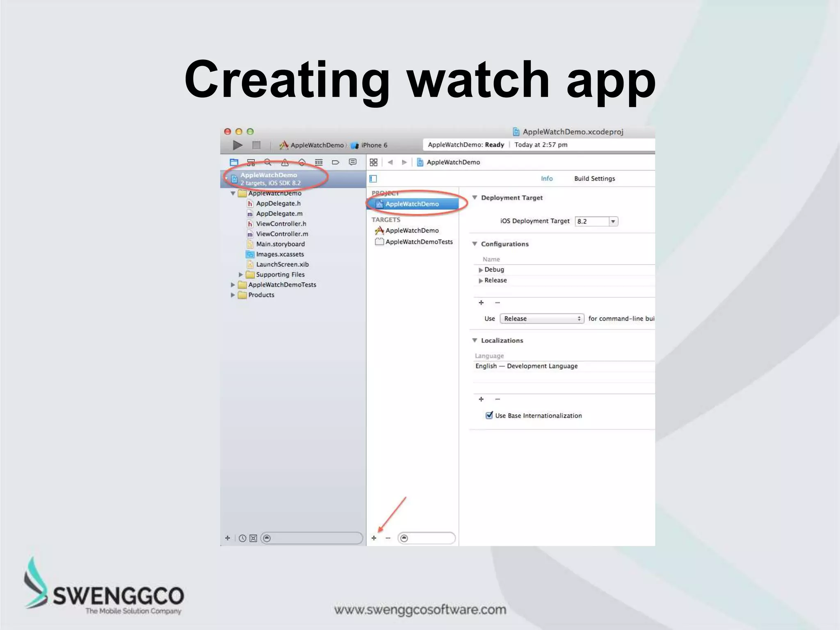This screenshot has height=630, width=840.
Task: Show the Project navigator folder icon
Action: 234,162
